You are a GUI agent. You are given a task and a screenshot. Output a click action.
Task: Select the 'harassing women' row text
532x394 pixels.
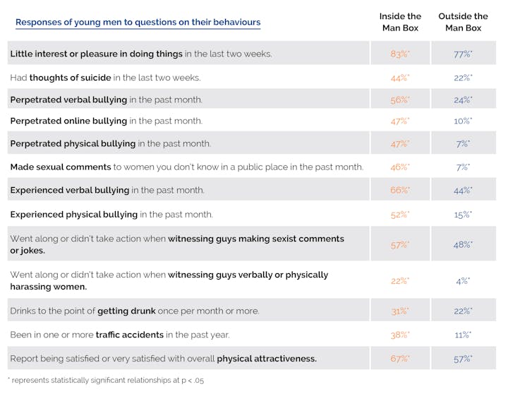pyautogui.click(x=169, y=280)
